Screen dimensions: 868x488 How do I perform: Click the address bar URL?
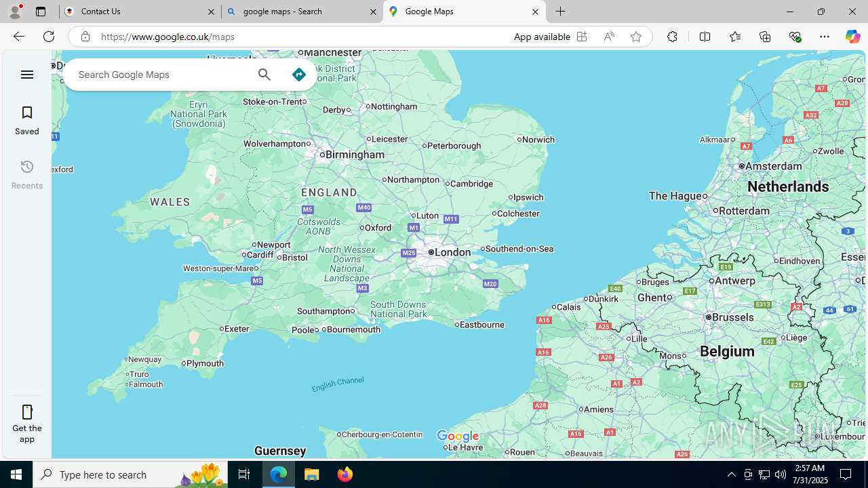tap(167, 37)
